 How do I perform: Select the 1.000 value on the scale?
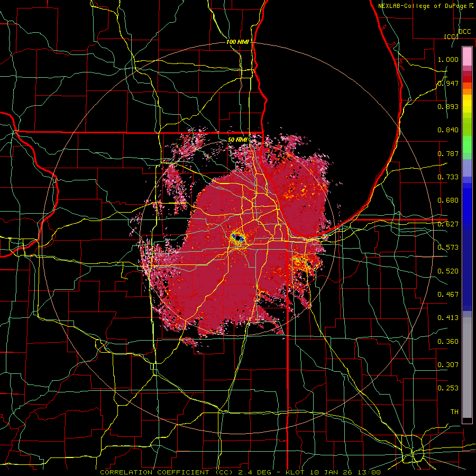(x=448, y=59)
